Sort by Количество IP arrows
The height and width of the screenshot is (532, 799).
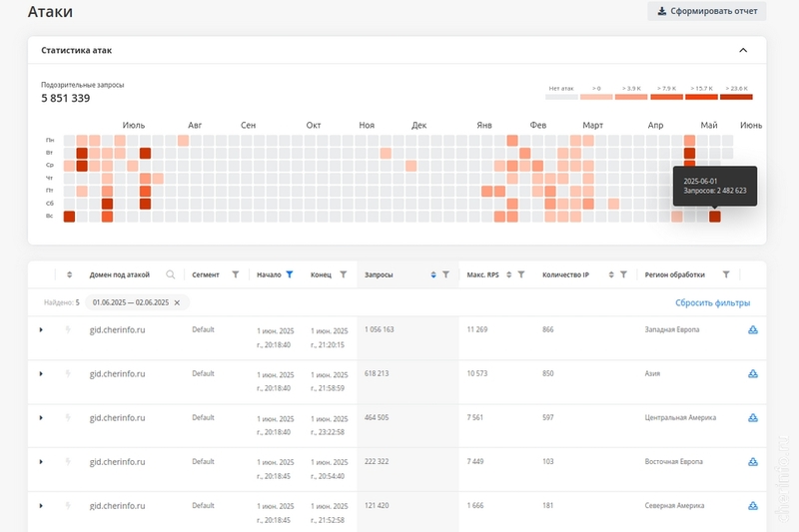(x=611, y=274)
